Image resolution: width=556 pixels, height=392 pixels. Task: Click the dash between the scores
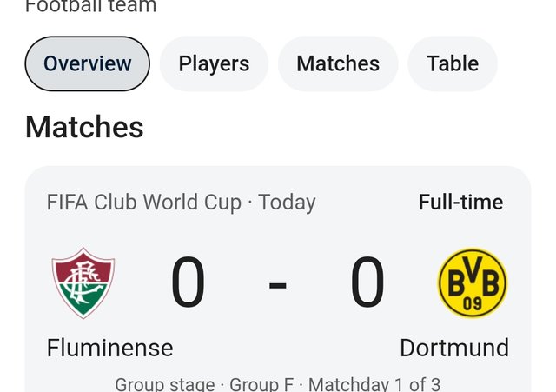click(278, 285)
